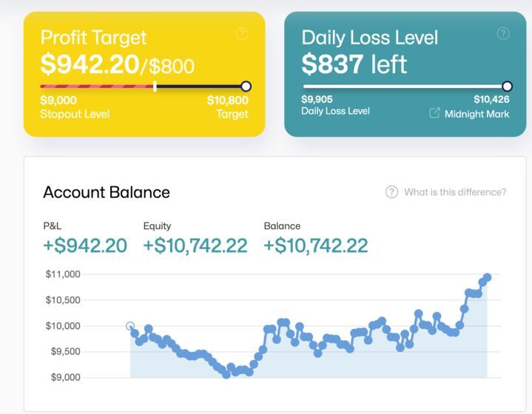Click the Daily Loss Level help icon
The height and width of the screenshot is (414, 532).
(503, 33)
